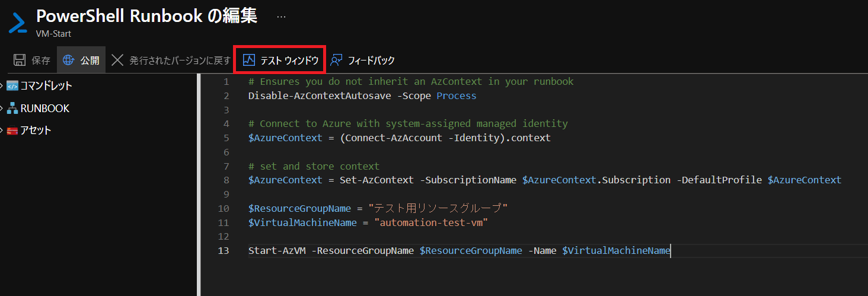This screenshot has width=868, height=296.
Task: Open the ellipsis more options menu
Action: tap(281, 17)
